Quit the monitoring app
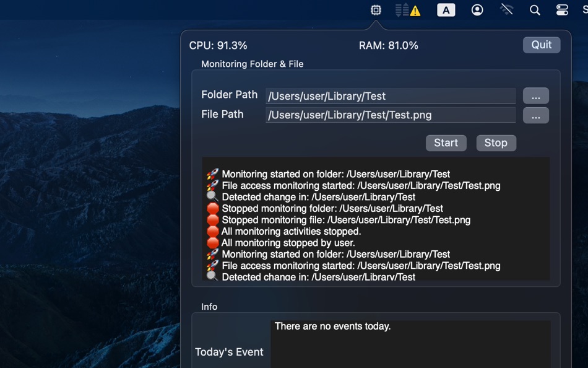The image size is (588, 368). coord(541,45)
